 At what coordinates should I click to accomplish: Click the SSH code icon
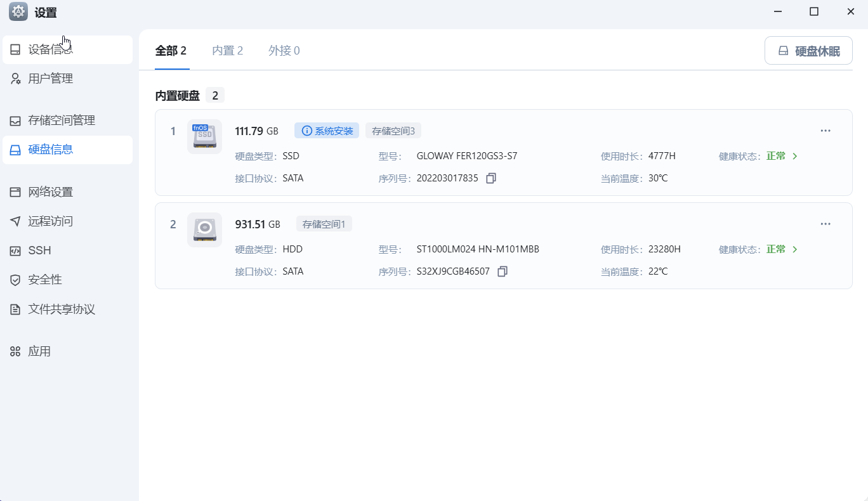click(x=15, y=251)
